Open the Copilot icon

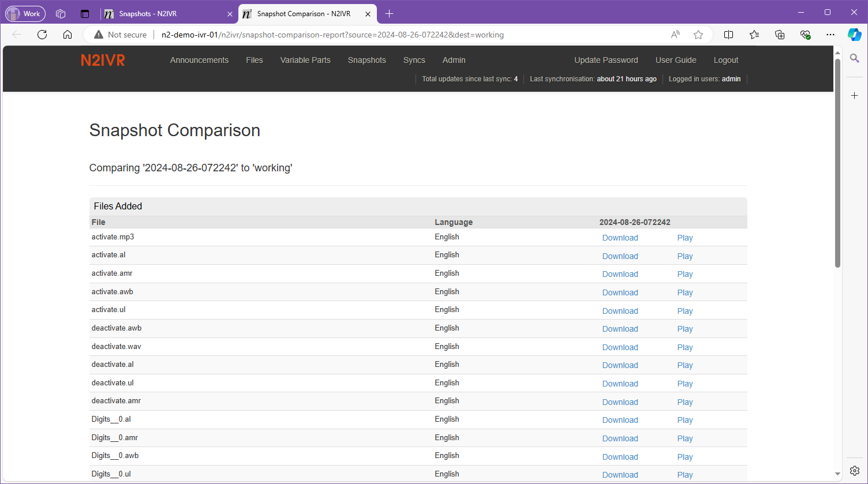click(855, 35)
